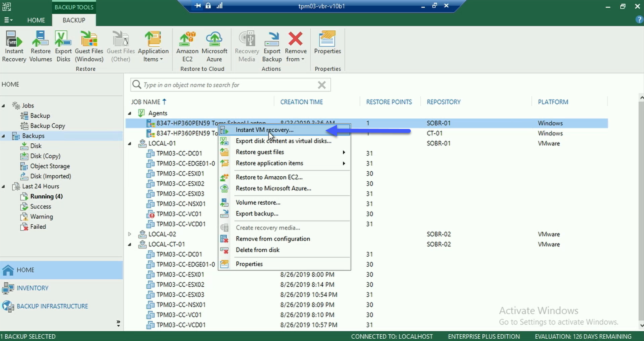The image size is (644, 341).
Task: Start Microsoft Azure restore from ribbon
Action: pyautogui.click(x=214, y=47)
